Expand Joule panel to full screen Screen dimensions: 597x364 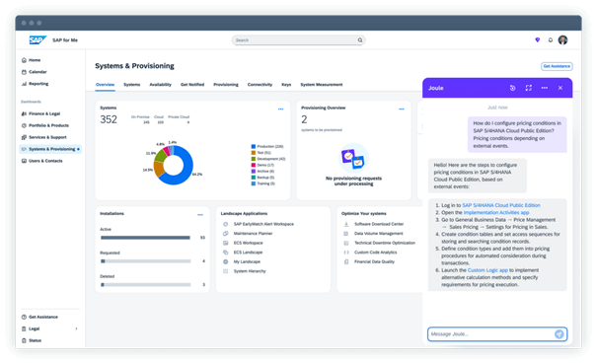pos(529,88)
